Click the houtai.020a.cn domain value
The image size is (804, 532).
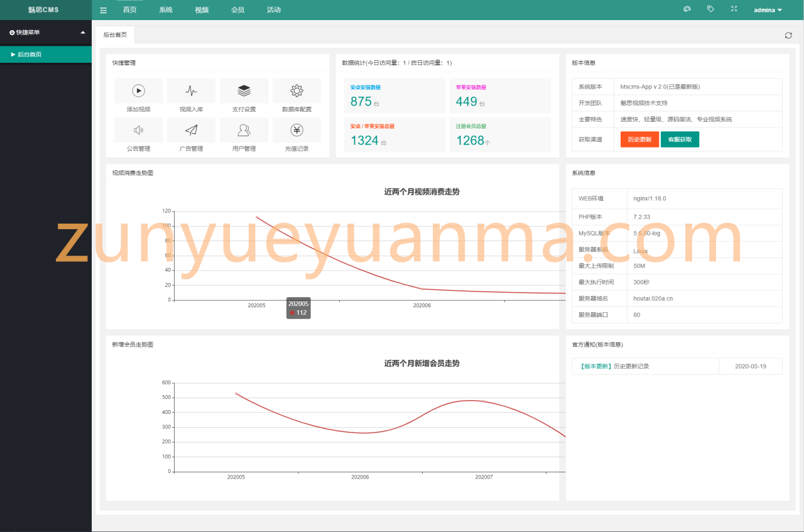point(653,298)
